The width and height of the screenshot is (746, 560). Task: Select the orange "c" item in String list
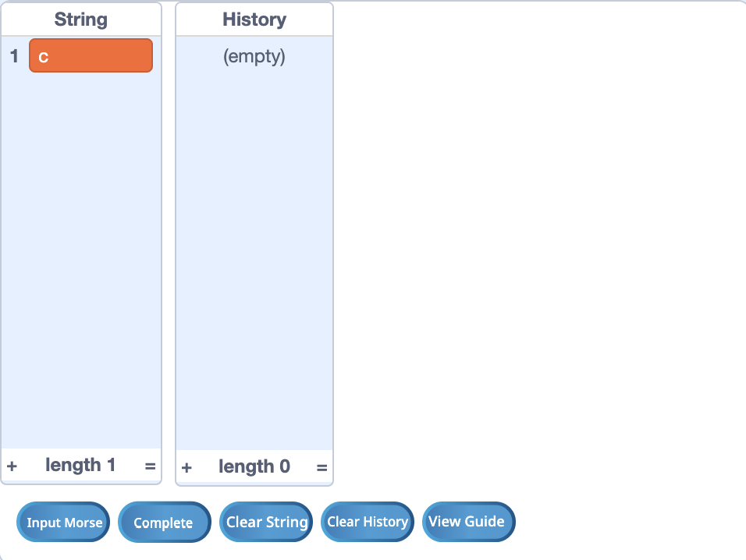point(91,55)
